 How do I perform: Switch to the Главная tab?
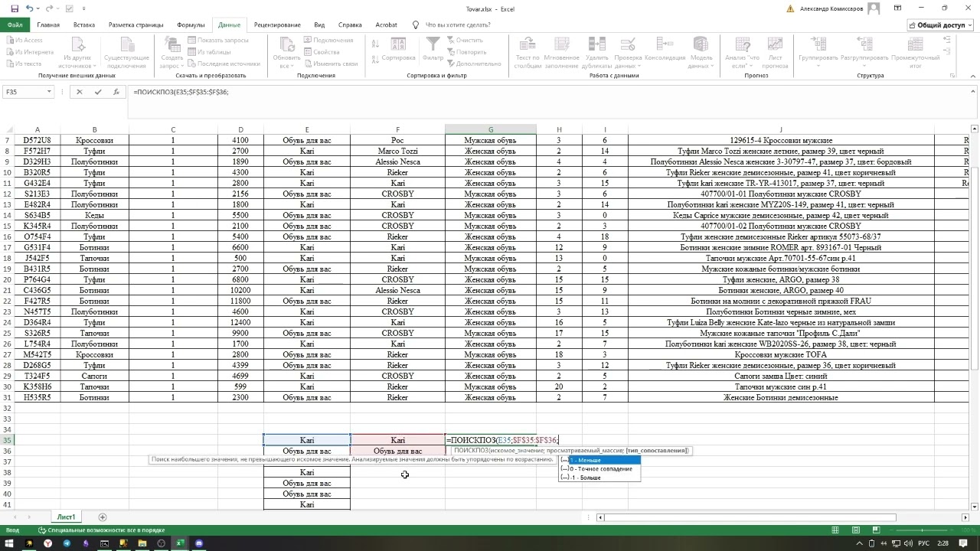(48, 24)
